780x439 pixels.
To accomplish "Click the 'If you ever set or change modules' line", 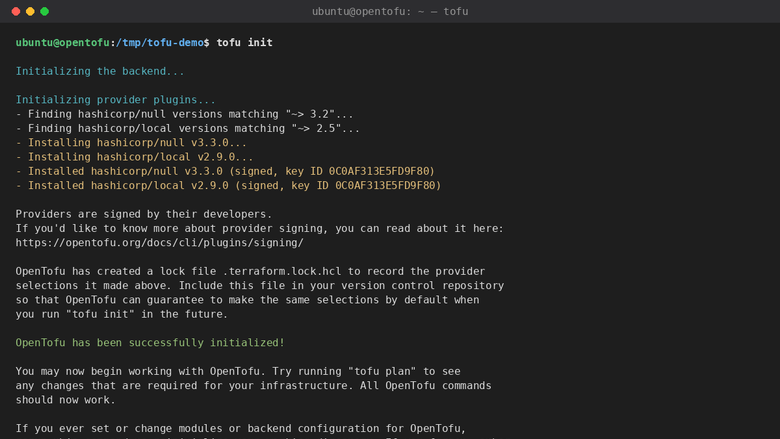I will click(241, 429).
